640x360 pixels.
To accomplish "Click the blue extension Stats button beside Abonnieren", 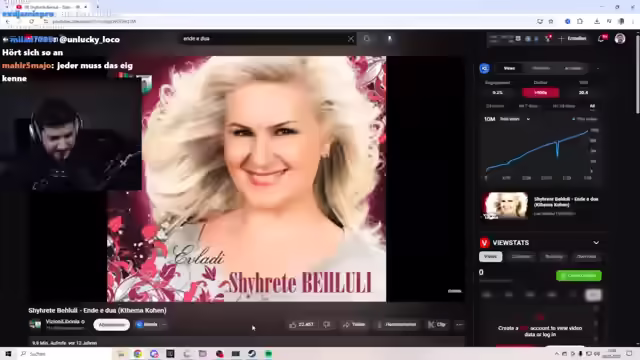I will [x=147, y=324].
